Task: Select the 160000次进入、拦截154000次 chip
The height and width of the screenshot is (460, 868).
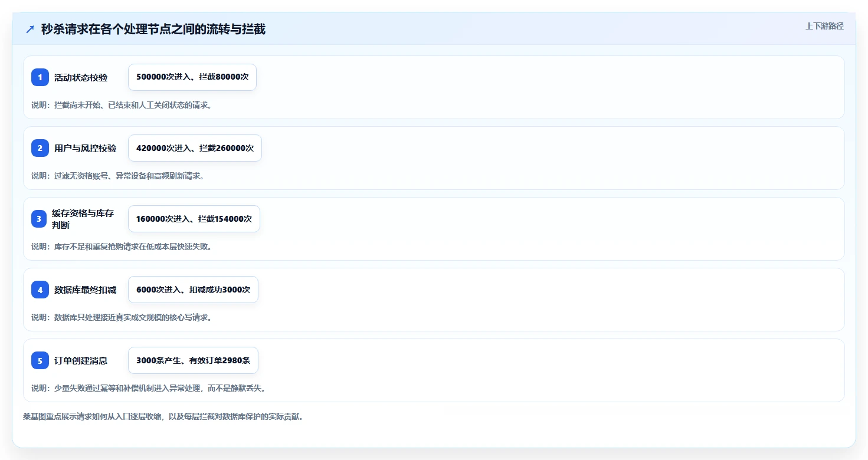Action: coord(194,219)
